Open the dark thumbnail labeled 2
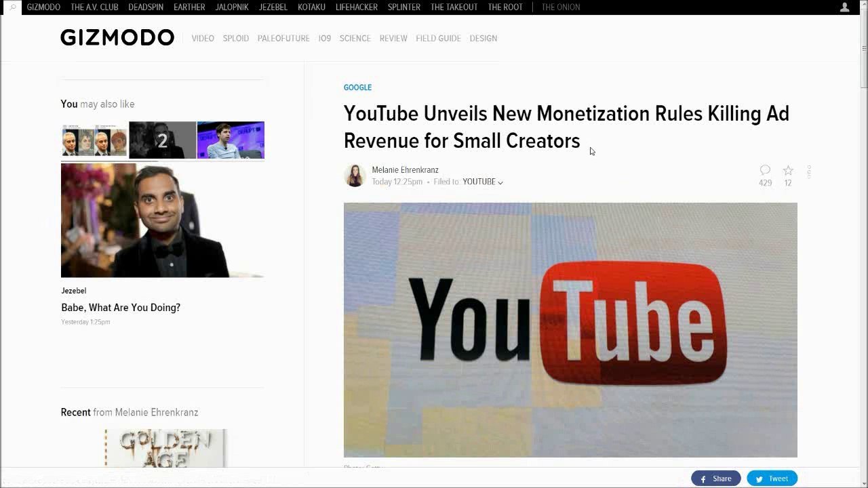Image resolution: width=868 pixels, height=488 pixels. click(162, 140)
